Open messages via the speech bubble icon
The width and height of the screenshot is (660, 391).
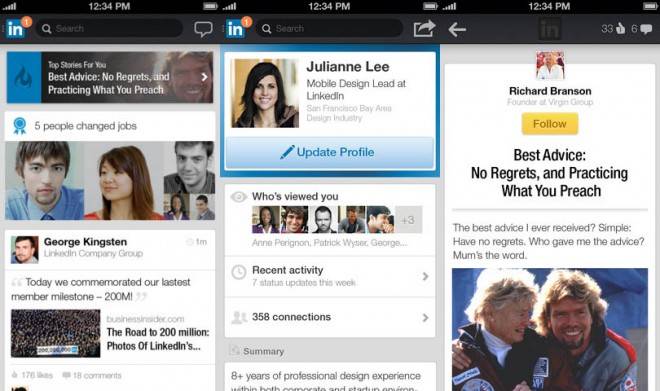pyautogui.click(x=203, y=29)
